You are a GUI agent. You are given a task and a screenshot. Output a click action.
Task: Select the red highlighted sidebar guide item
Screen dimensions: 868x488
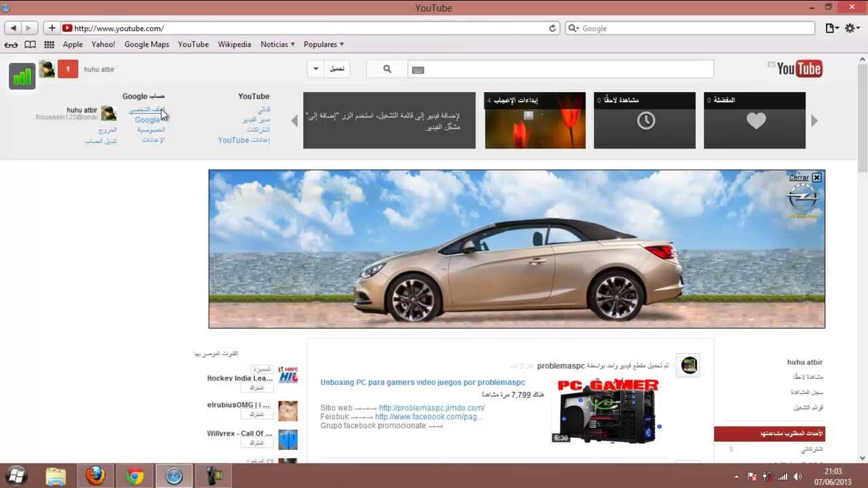770,434
